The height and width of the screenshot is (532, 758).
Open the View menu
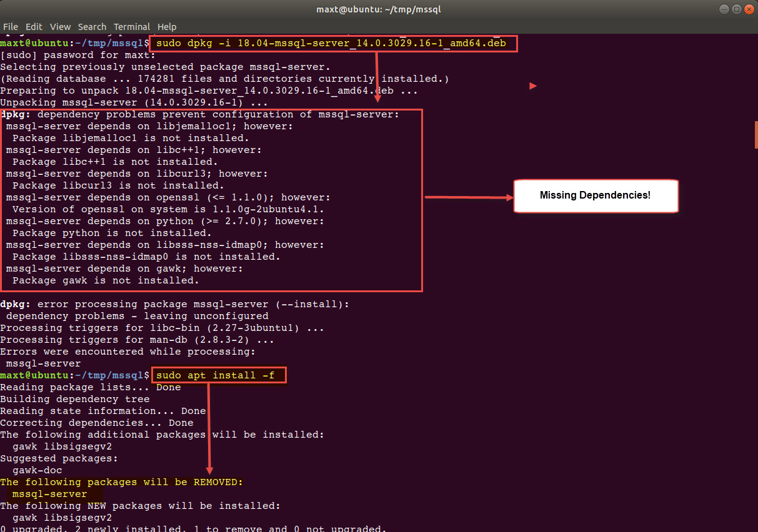pyautogui.click(x=61, y=27)
